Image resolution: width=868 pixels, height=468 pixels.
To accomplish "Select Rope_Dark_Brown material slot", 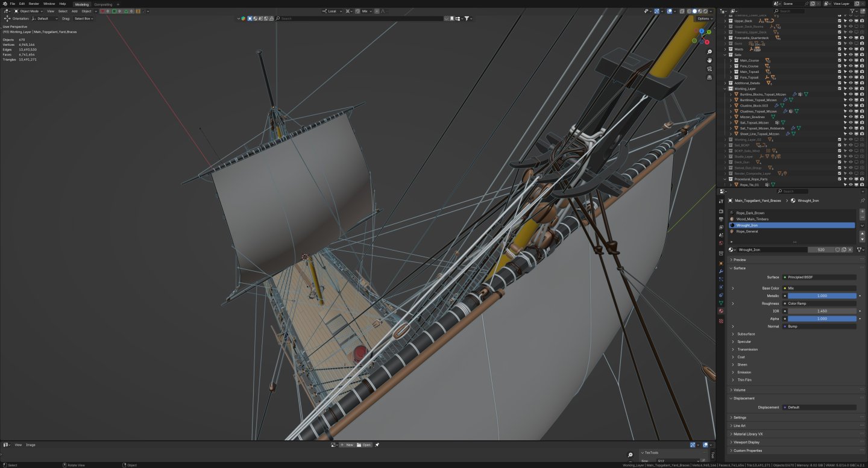I will click(x=791, y=213).
